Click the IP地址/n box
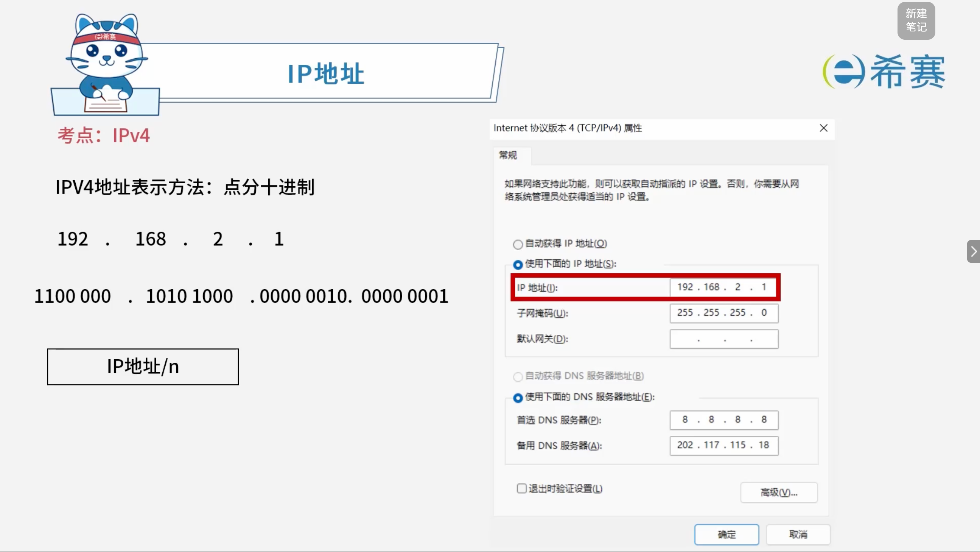The width and height of the screenshot is (980, 552). tap(143, 366)
